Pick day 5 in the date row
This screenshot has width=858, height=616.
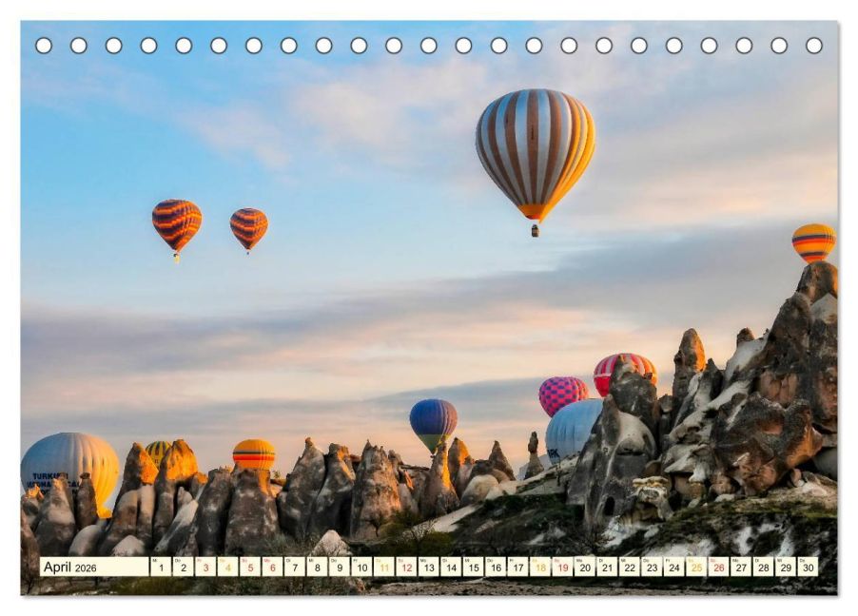pos(250,567)
